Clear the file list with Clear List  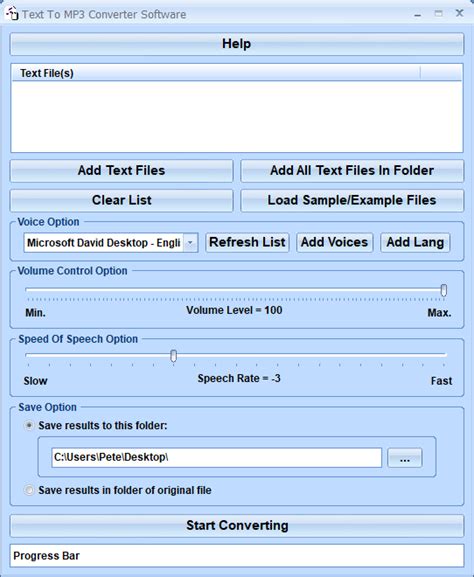tap(121, 200)
